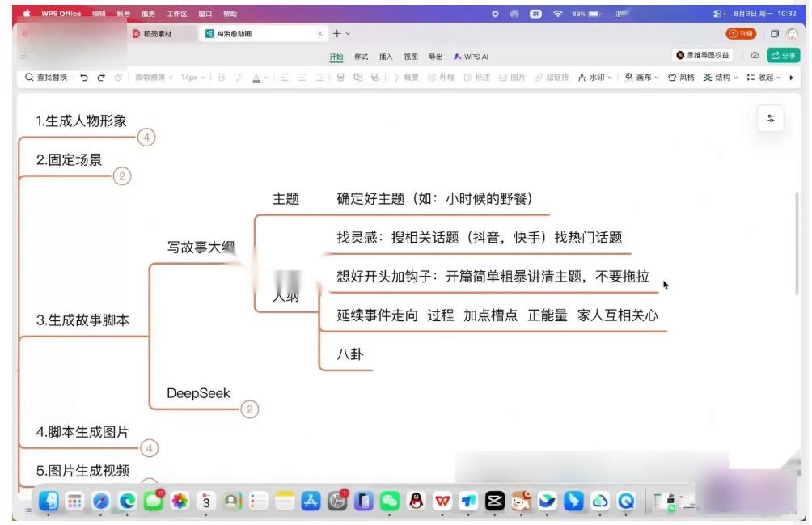The width and height of the screenshot is (812, 525).
Task: Open the new tab dropdown chevron
Action: tap(348, 34)
